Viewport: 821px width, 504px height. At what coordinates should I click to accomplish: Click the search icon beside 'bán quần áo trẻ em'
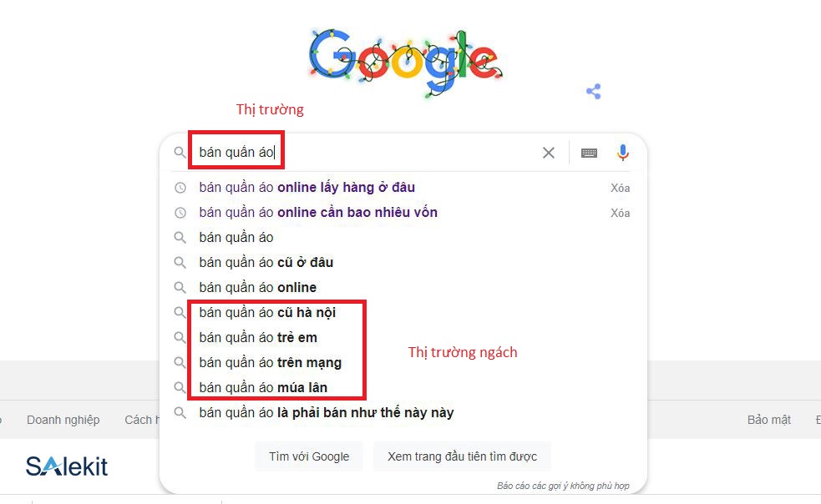pyautogui.click(x=180, y=337)
